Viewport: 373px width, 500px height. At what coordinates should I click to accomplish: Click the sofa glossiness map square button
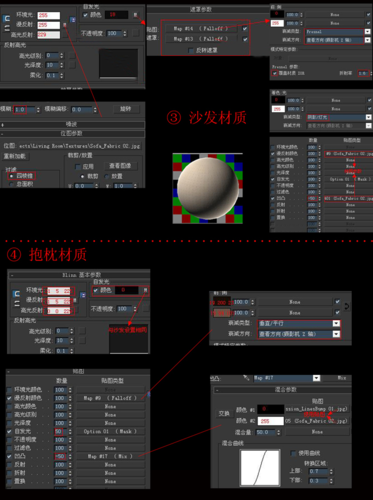72,65
